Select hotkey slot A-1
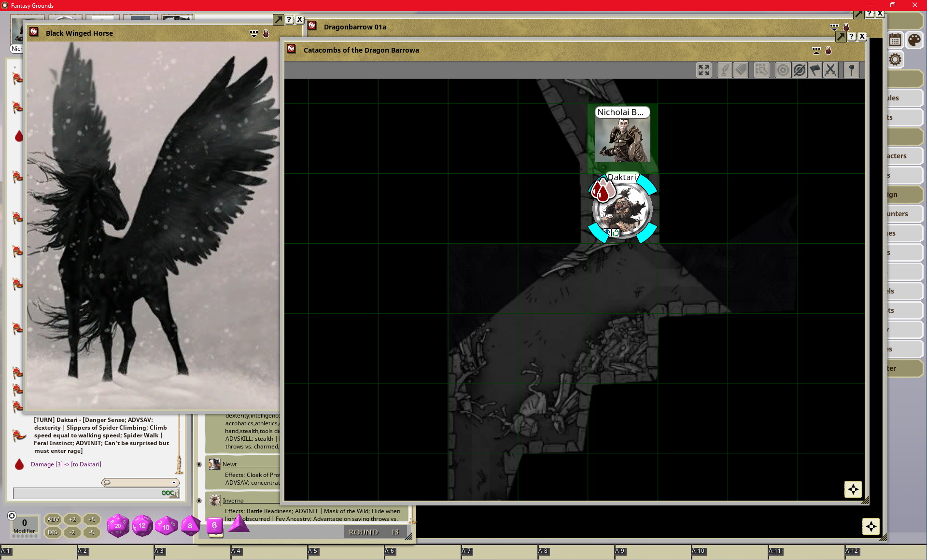927x560 pixels. coord(38,553)
